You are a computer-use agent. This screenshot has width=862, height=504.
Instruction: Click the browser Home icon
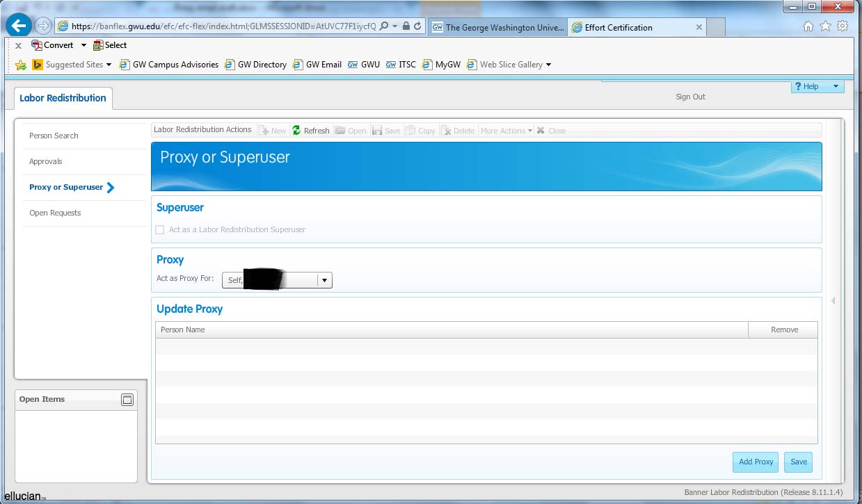tap(808, 26)
